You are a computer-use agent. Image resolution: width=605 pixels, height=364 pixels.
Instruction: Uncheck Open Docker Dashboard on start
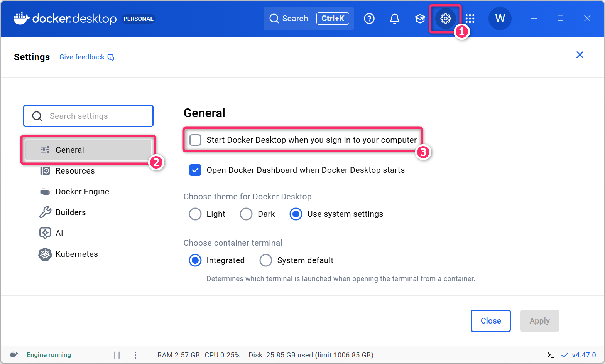point(195,170)
